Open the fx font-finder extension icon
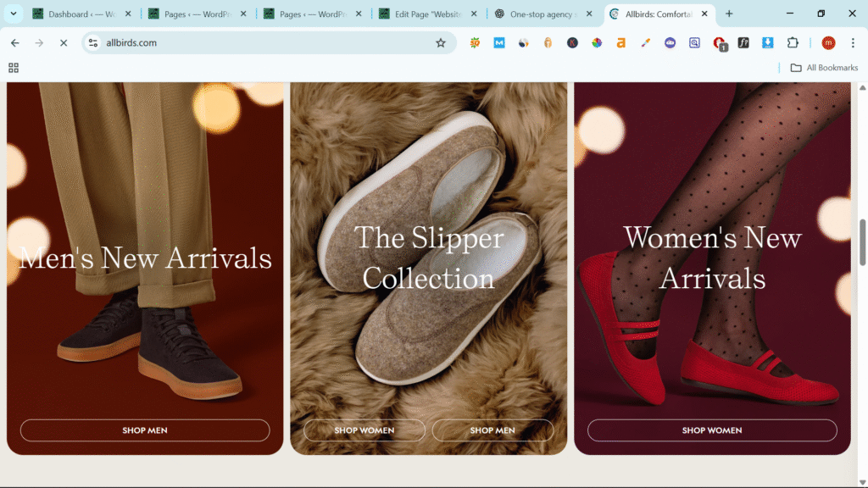 pyautogui.click(x=743, y=43)
